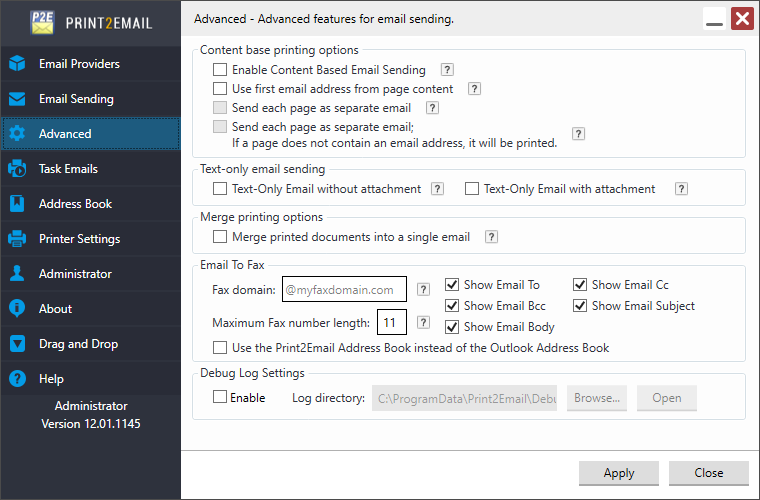Viewport: 760px width, 500px height.
Task: Click the About info icon
Action: (x=17, y=308)
